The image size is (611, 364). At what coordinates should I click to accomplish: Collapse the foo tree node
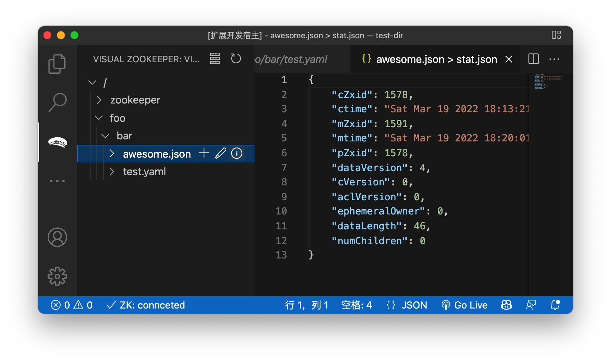click(x=99, y=118)
